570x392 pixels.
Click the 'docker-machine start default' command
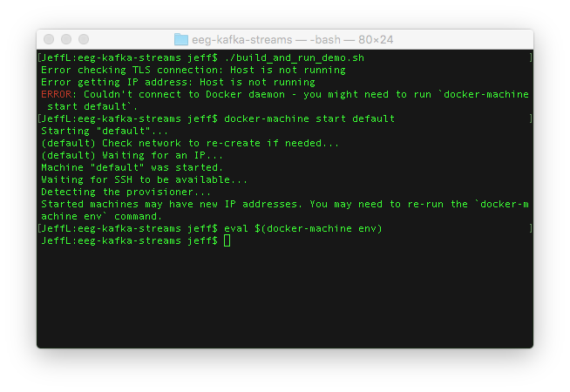(309, 118)
